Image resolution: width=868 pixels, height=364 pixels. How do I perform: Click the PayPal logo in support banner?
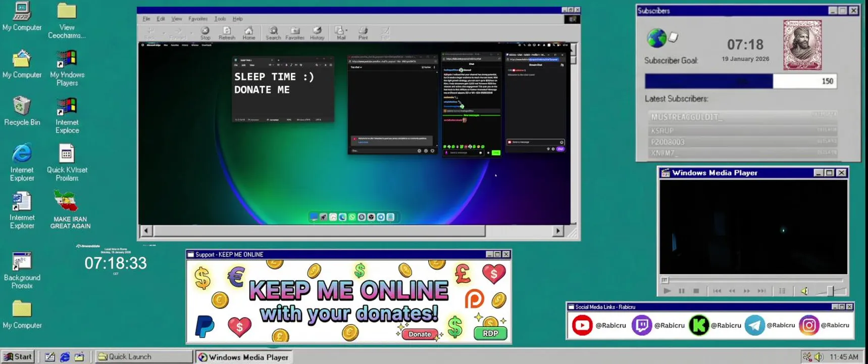(x=205, y=326)
